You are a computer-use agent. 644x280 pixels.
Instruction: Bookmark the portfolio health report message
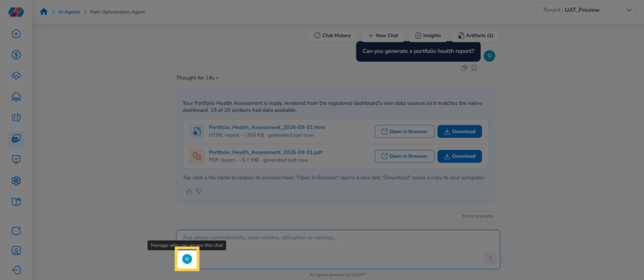point(474,68)
